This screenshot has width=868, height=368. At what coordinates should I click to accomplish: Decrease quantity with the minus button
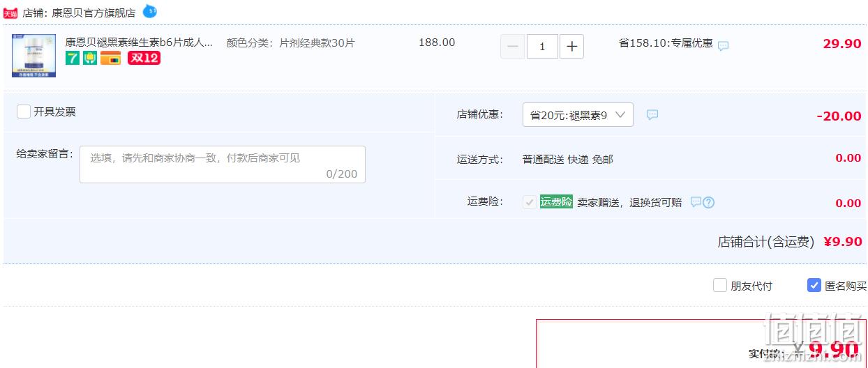[513, 47]
